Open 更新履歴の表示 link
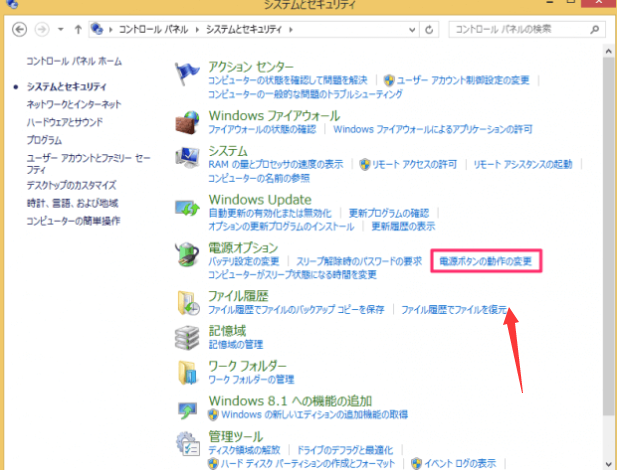The height and width of the screenshot is (470, 617). [x=403, y=226]
